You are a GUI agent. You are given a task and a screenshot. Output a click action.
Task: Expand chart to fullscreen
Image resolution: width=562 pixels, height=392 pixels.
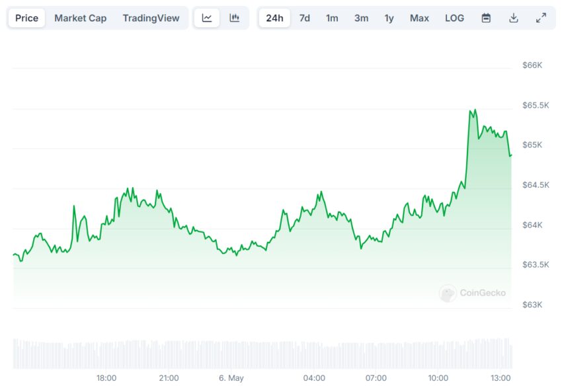click(x=542, y=18)
